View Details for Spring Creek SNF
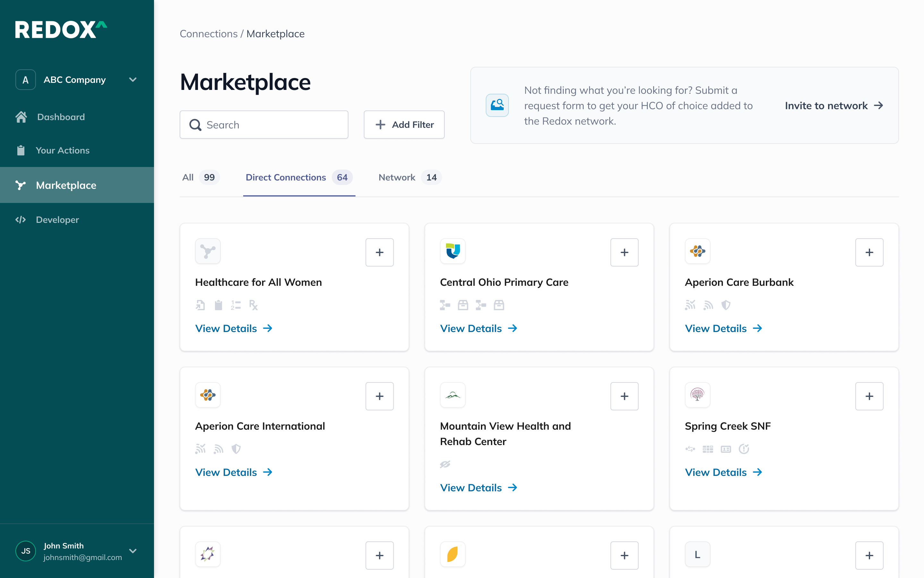924x578 pixels. tap(723, 472)
